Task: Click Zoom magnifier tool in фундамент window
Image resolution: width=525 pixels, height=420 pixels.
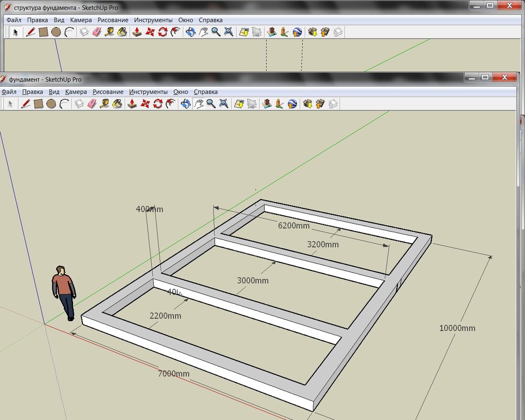Action: 211,104
